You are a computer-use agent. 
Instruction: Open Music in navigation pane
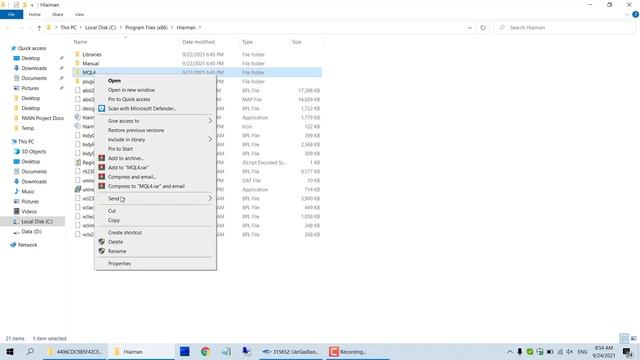pyautogui.click(x=28, y=191)
